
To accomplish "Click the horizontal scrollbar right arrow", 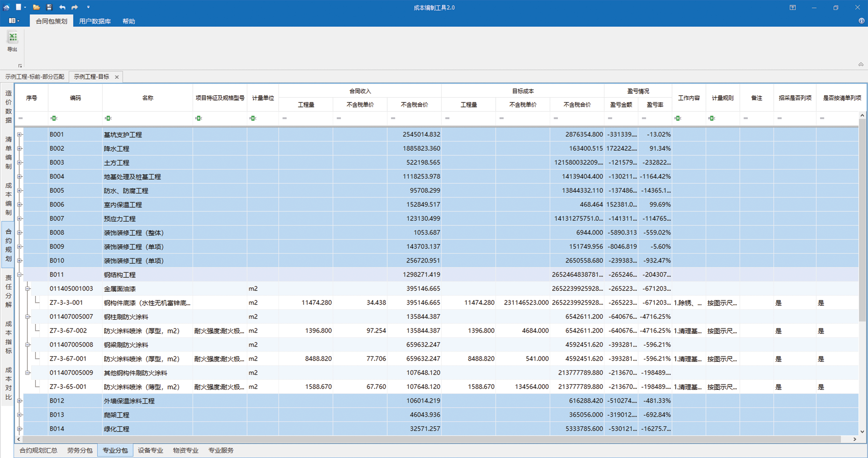I will (x=855, y=439).
